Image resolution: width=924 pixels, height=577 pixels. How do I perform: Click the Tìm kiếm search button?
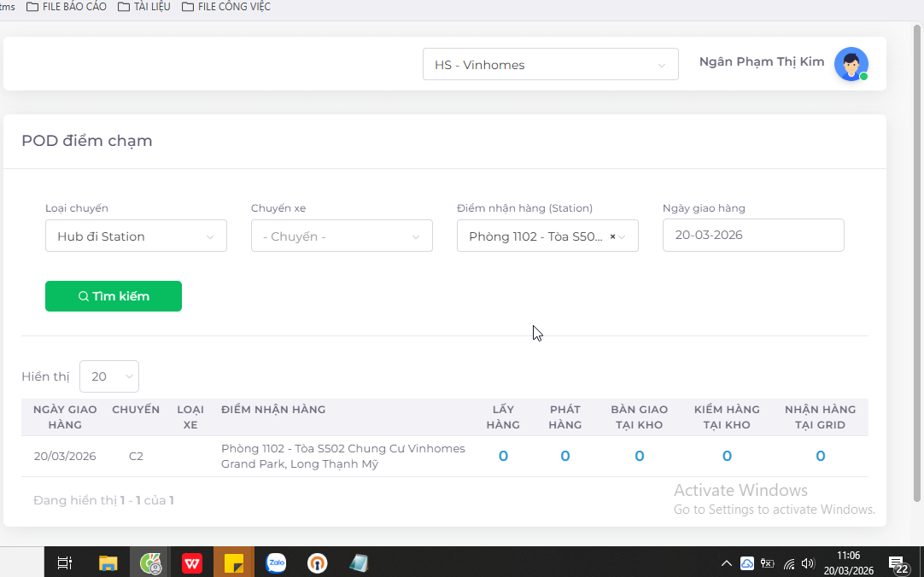(x=113, y=296)
